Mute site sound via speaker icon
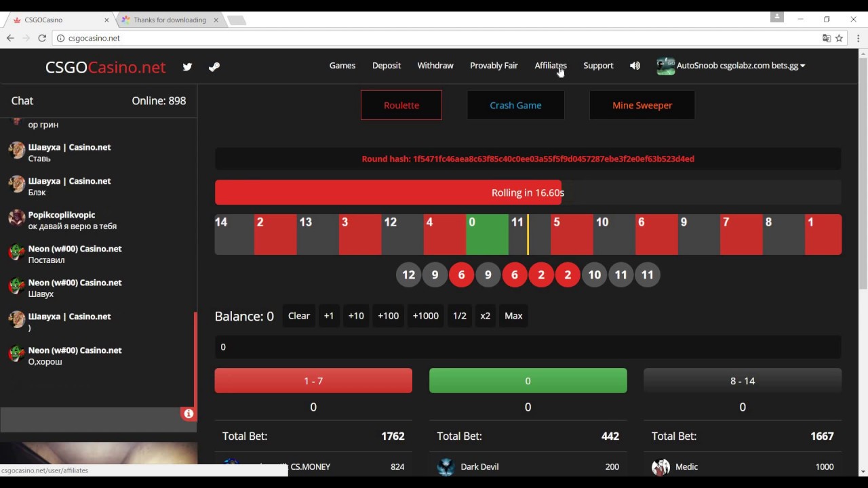 [x=635, y=66]
